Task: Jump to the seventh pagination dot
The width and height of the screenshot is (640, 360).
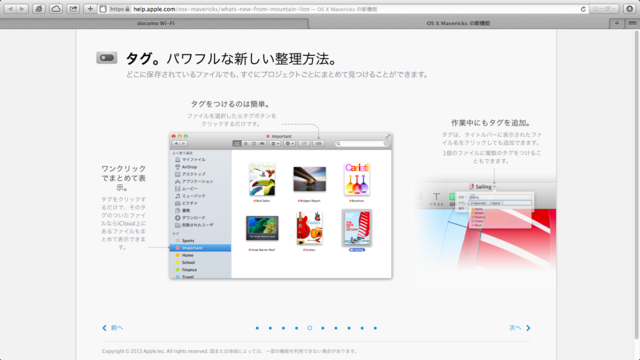Action: (336, 328)
